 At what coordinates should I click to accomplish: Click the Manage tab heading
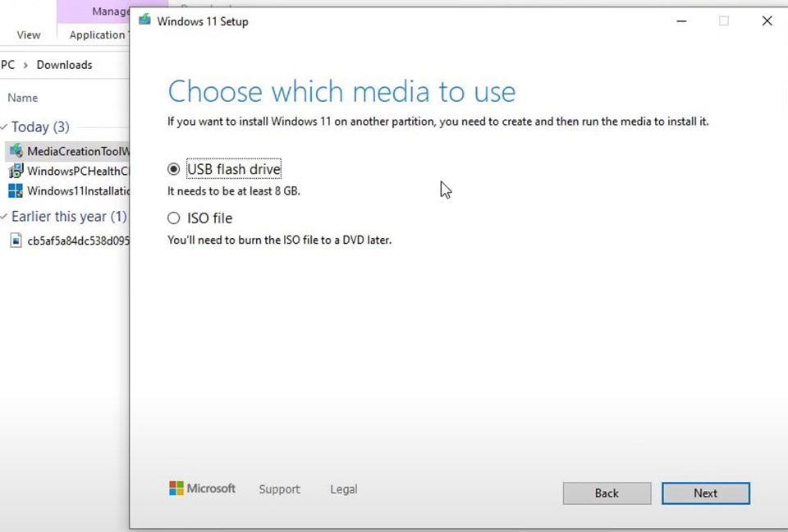point(110,11)
